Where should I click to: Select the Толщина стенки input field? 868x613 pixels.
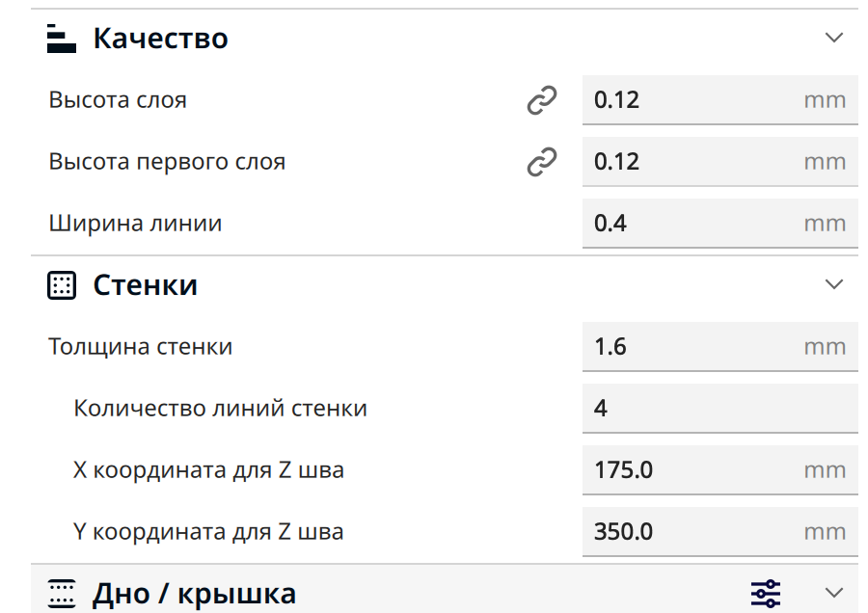pyautogui.click(x=720, y=347)
